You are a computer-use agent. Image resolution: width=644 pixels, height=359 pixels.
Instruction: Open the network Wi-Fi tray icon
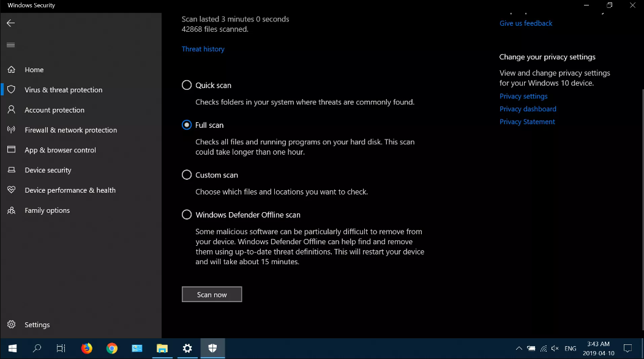544,349
